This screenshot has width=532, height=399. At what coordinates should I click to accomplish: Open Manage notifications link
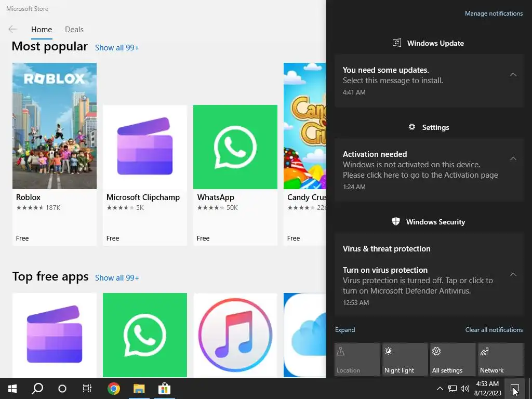click(494, 14)
